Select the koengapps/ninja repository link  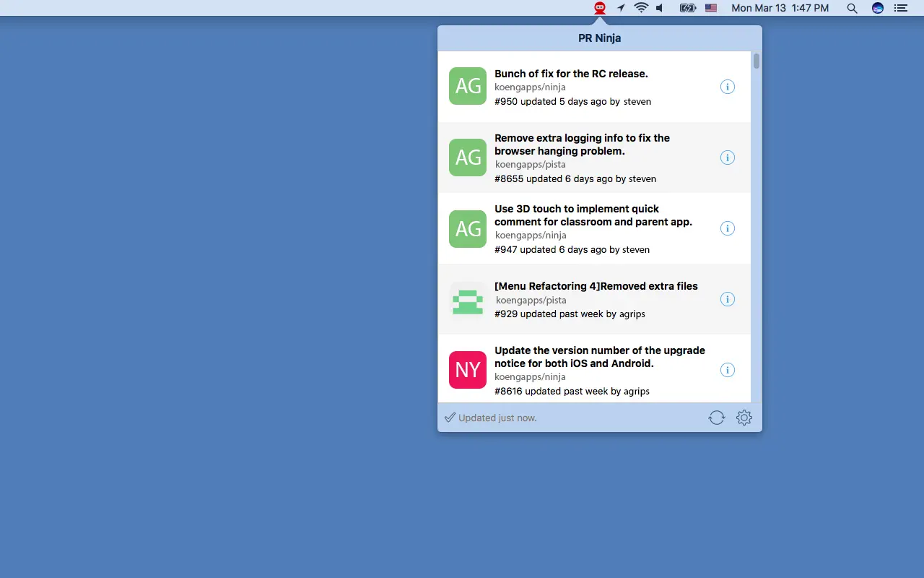531,87
